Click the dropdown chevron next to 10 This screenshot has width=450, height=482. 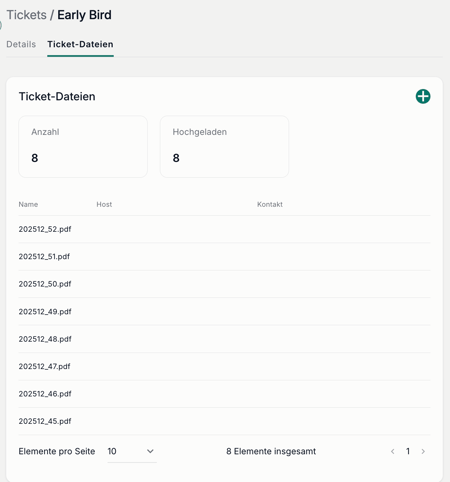pyautogui.click(x=150, y=451)
